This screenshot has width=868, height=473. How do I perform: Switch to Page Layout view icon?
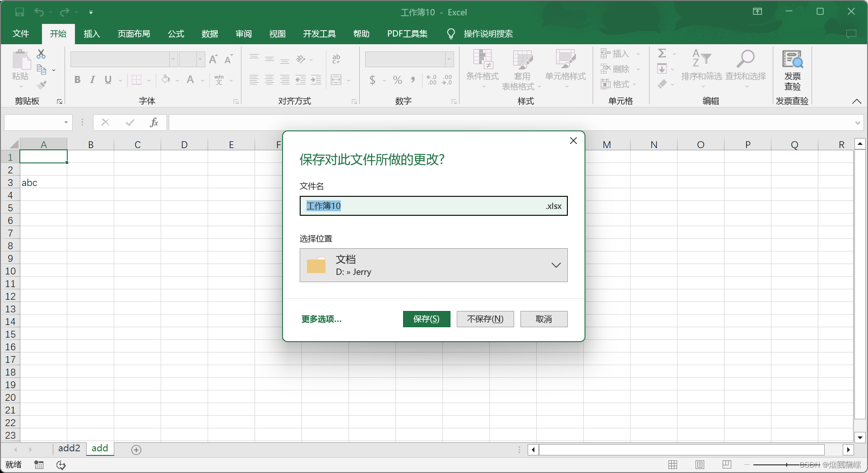[x=700, y=464]
